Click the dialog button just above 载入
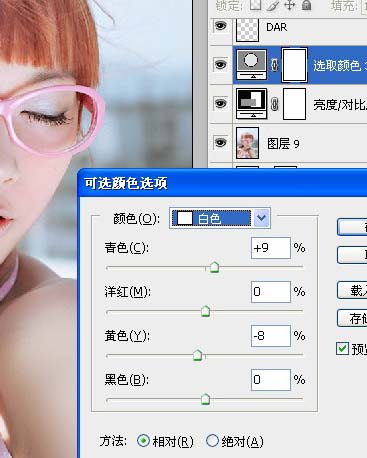 [352, 255]
